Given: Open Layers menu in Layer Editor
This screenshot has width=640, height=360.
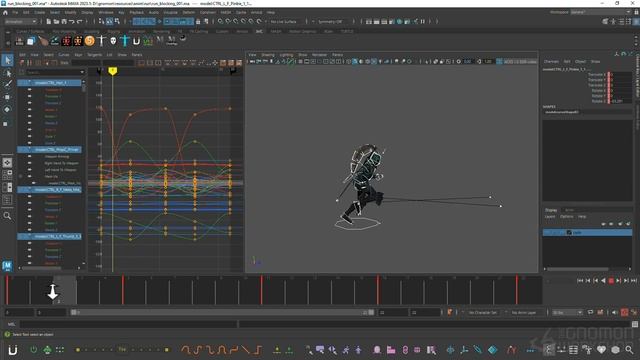Looking at the screenshot, I should click(550, 216).
